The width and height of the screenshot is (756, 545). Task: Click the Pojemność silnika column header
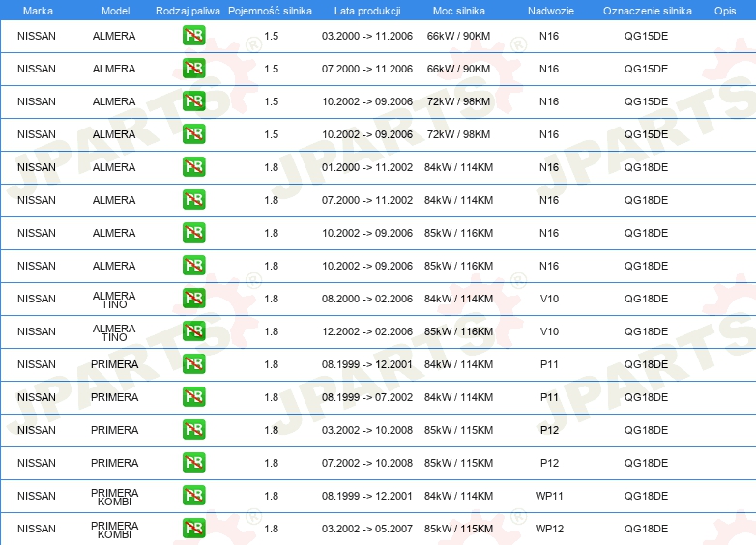[270, 11]
